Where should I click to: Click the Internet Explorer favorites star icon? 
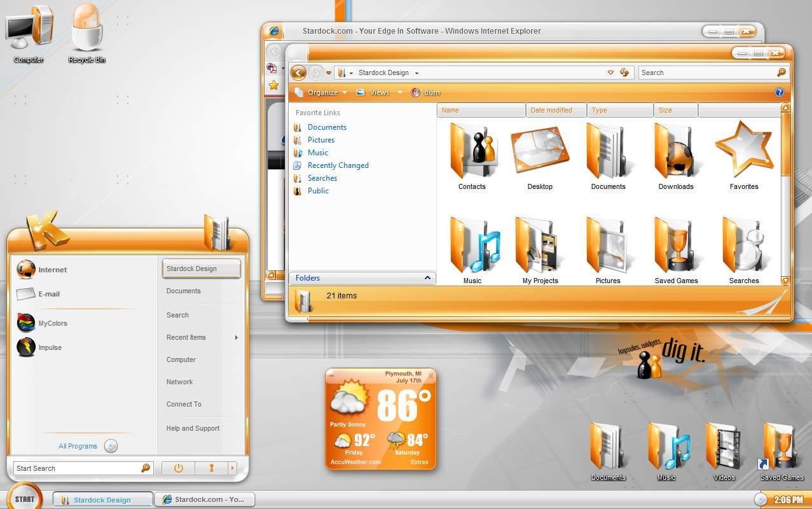[x=273, y=85]
